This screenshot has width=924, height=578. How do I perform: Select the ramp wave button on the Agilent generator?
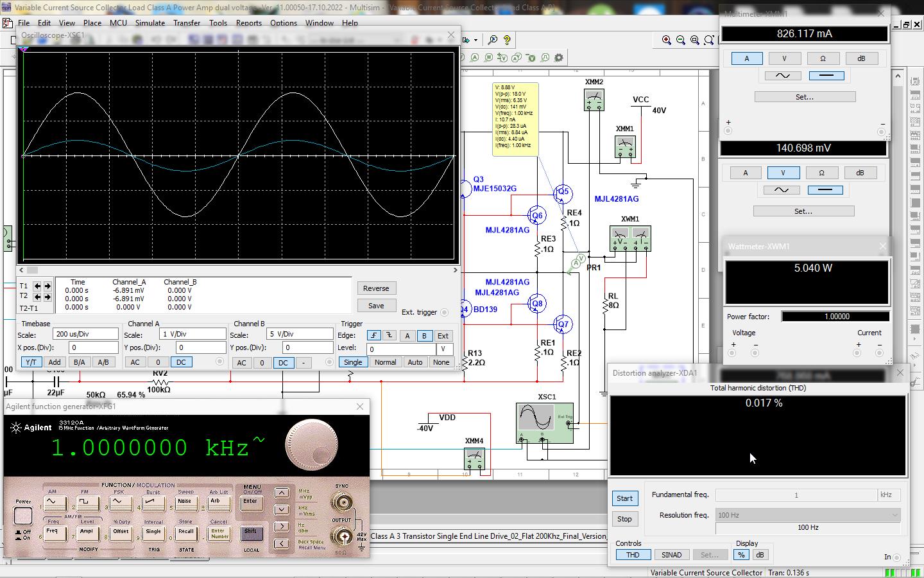pyautogui.click(x=154, y=503)
